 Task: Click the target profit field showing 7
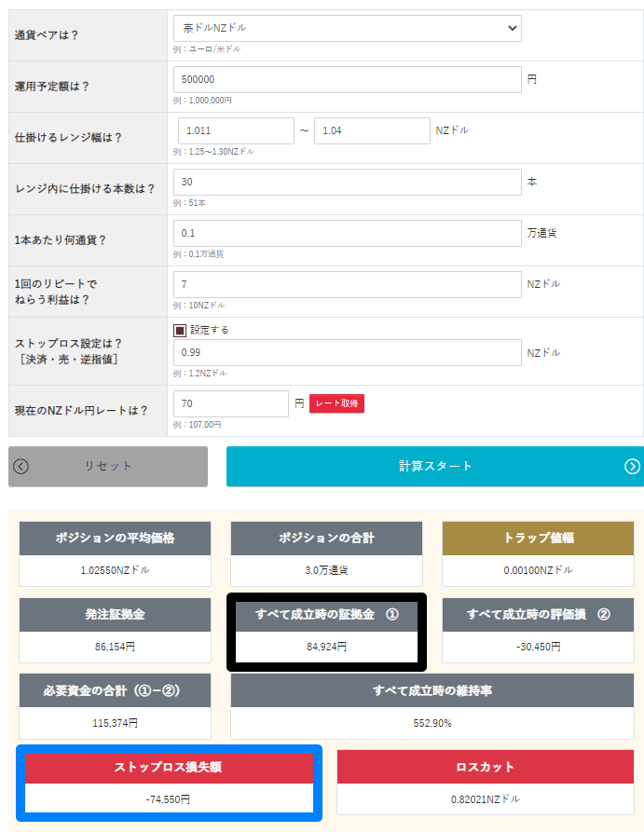(x=348, y=284)
